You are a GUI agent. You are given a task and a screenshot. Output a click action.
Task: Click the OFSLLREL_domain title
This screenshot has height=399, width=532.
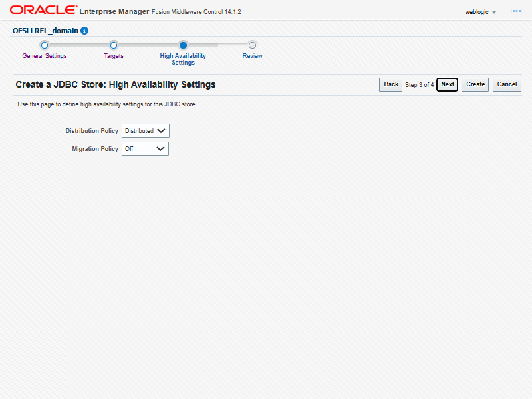pos(45,31)
